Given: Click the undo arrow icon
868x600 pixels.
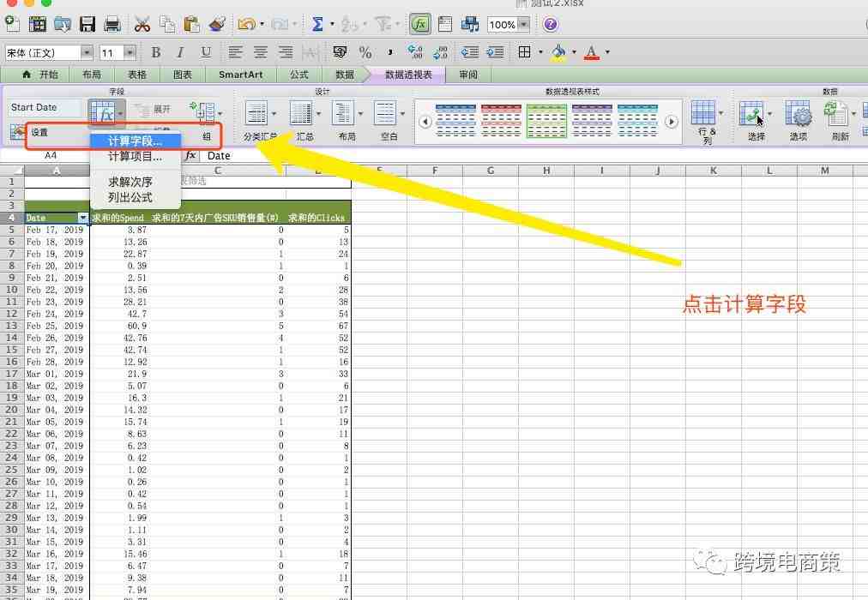Looking at the screenshot, I should 246,24.
